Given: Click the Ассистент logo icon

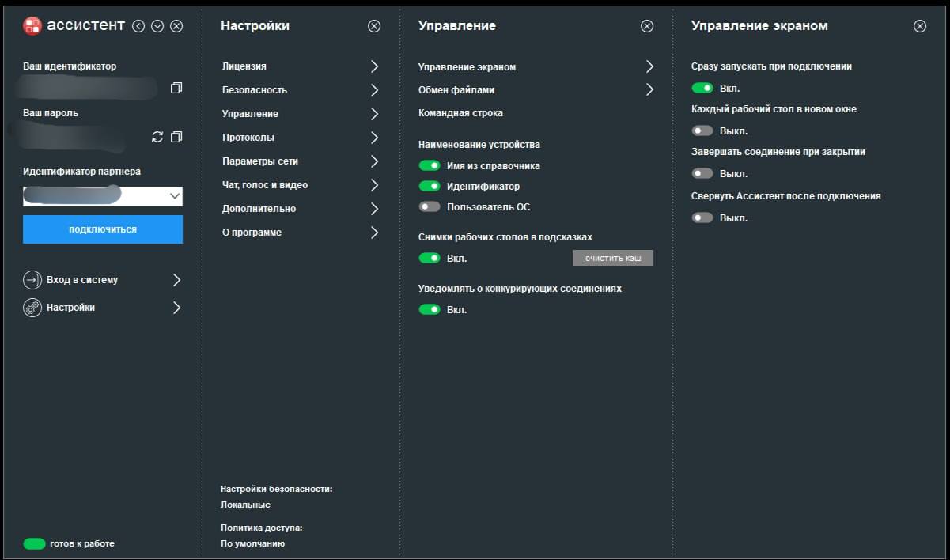Looking at the screenshot, I should click(32, 26).
